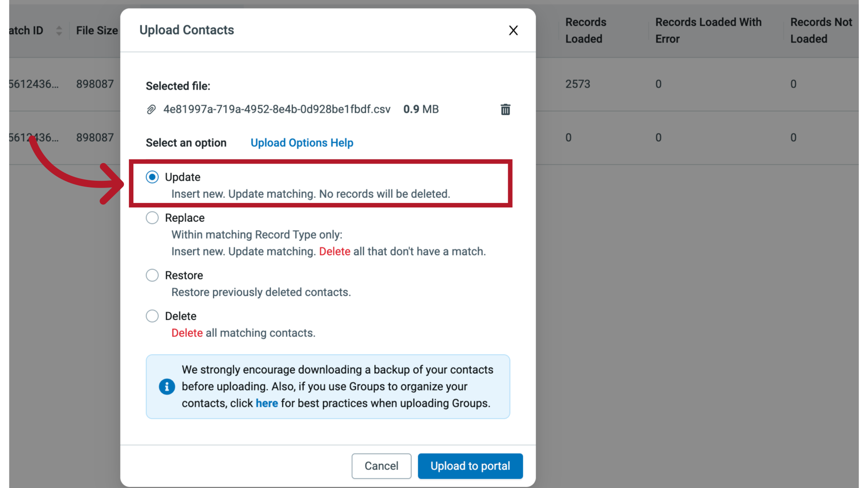Image resolution: width=868 pixels, height=488 pixels.
Task: Click the Upload Contacts dialog title
Action: click(x=186, y=30)
